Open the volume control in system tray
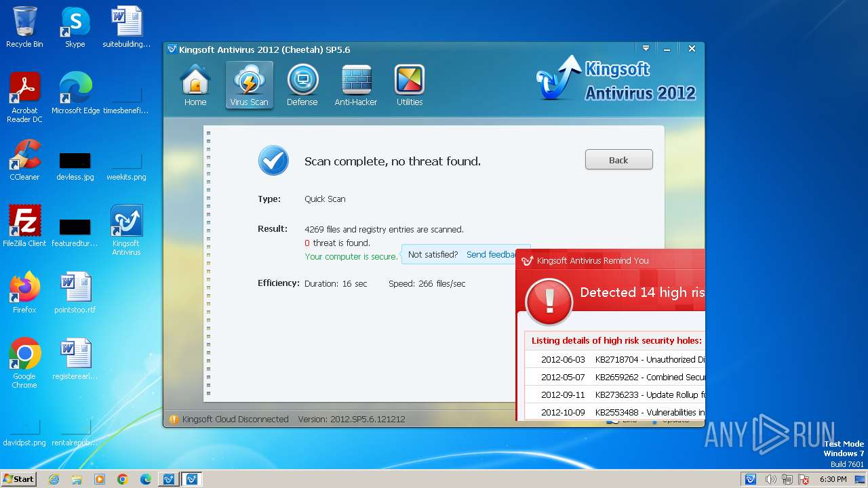This screenshot has height=488, width=868. 771,479
